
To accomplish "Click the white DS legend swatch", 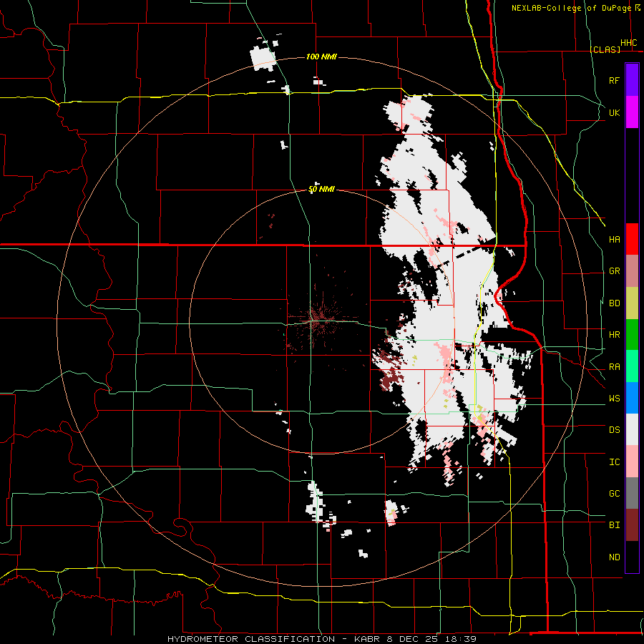I will (x=632, y=429).
